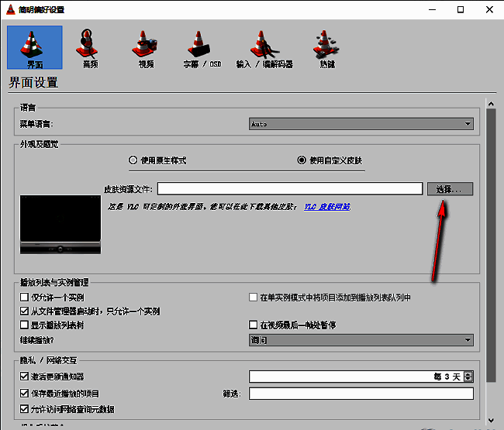504x430 pixels.
Task: Toggle 在单实例模式中将项目添加到播放列表队列中 checkbox
Action: point(254,297)
